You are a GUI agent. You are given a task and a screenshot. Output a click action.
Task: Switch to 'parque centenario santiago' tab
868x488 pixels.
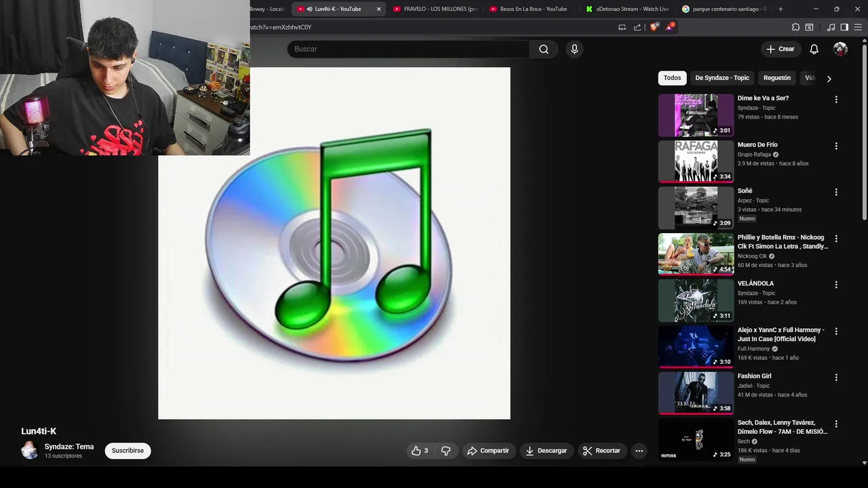point(724,9)
